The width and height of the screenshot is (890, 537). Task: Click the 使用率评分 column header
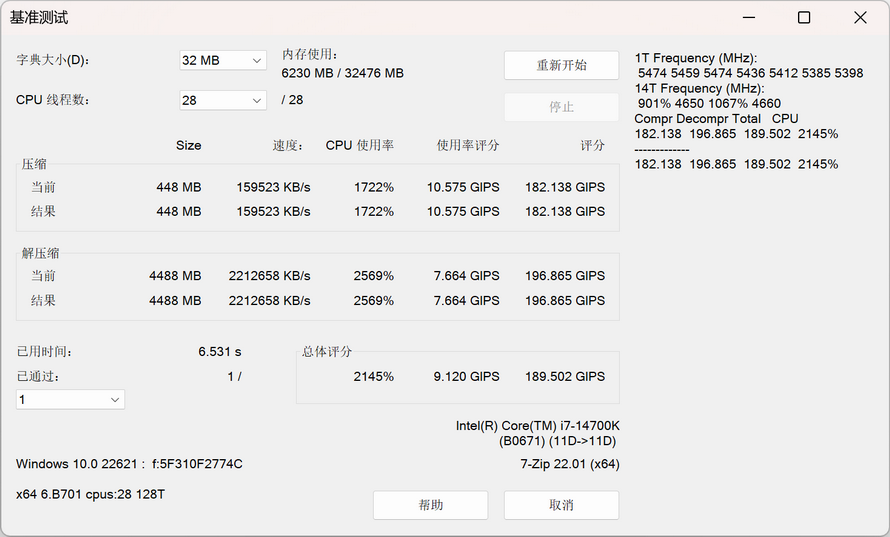point(468,145)
